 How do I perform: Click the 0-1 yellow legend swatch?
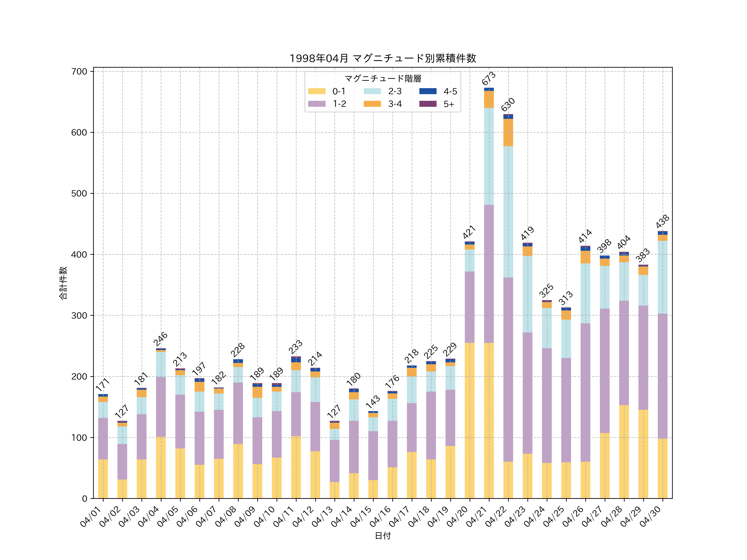point(316,91)
